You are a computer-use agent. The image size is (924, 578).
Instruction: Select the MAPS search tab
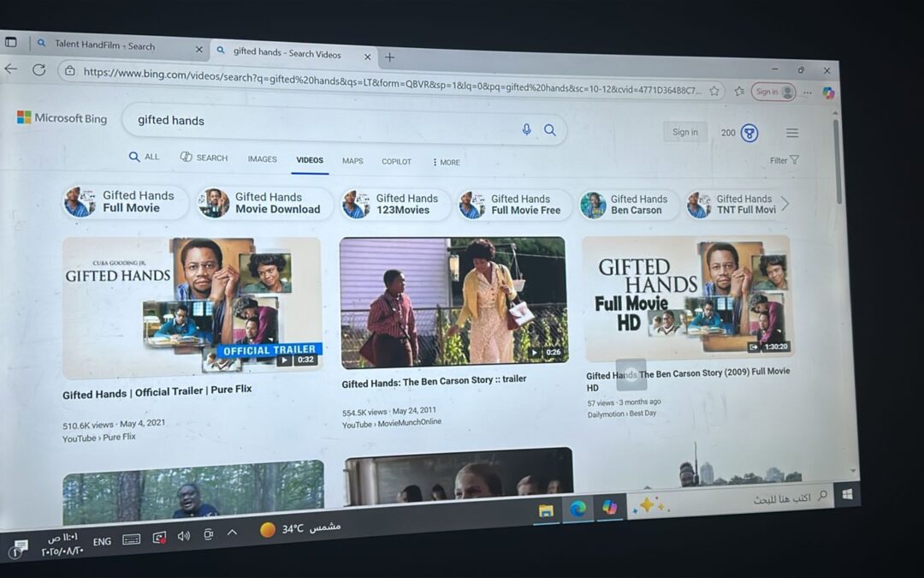pos(352,161)
